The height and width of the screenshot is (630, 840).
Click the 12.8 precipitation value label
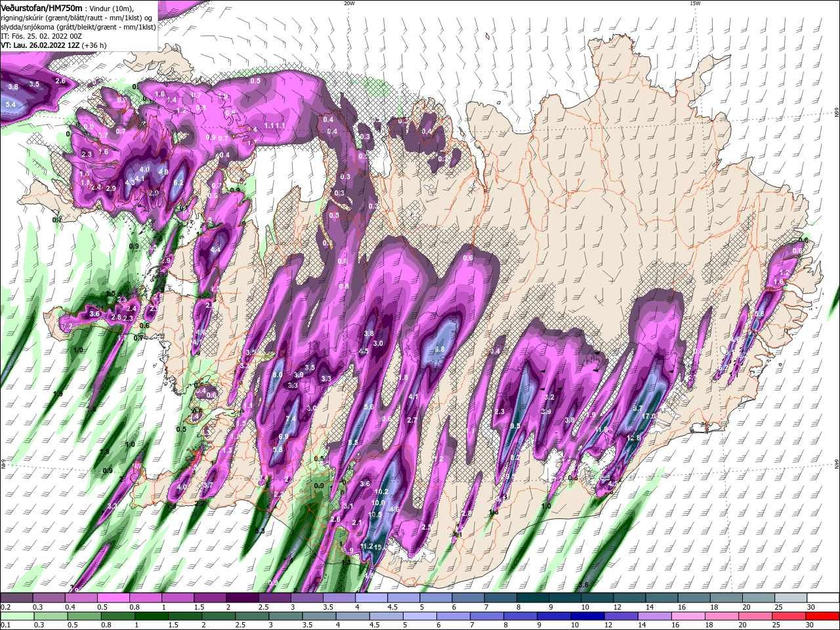[x=633, y=438]
